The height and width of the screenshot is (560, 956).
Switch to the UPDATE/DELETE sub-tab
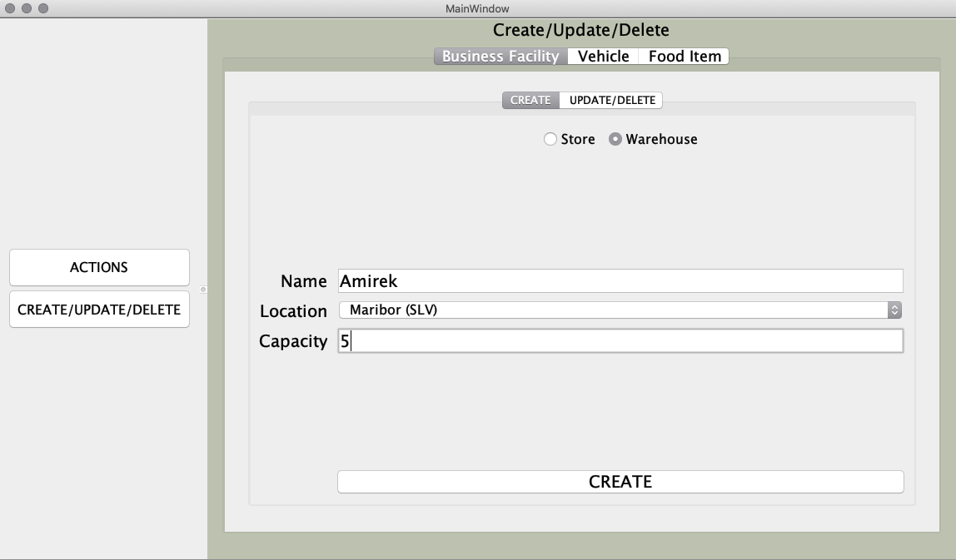pyautogui.click(x=611, y=100)
